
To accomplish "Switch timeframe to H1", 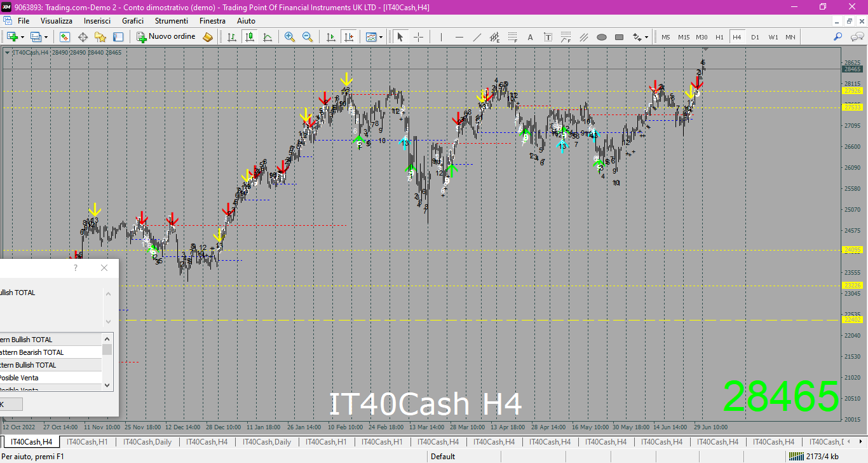I will tap(719, 37).
